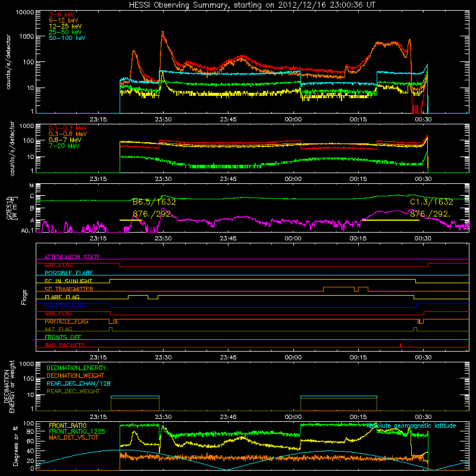Click the yellow flare interval bar near 23:22
Image resolution: width=476 pixels, height=476 pixels.
(131, 220)
